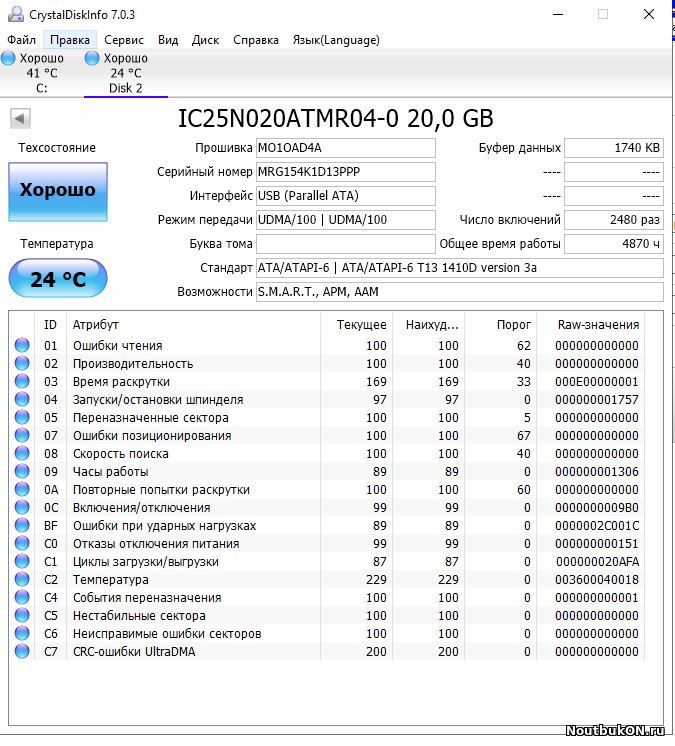Click the Текущее column header
Screen dimensions: 675x746
[357, 324]
